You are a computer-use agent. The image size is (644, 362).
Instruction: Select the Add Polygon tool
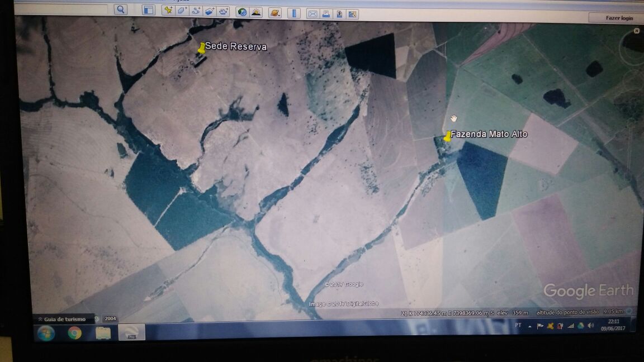(x=182, y=11)
